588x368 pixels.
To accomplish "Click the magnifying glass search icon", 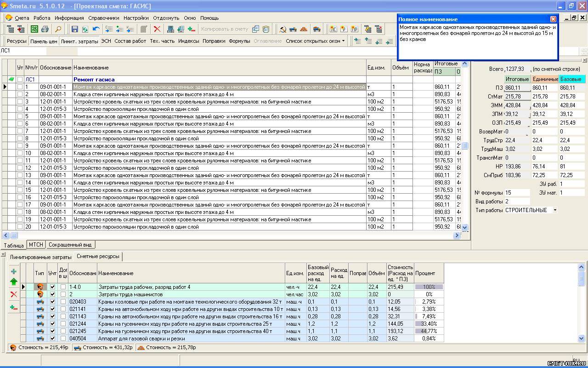I will [58, 29].
